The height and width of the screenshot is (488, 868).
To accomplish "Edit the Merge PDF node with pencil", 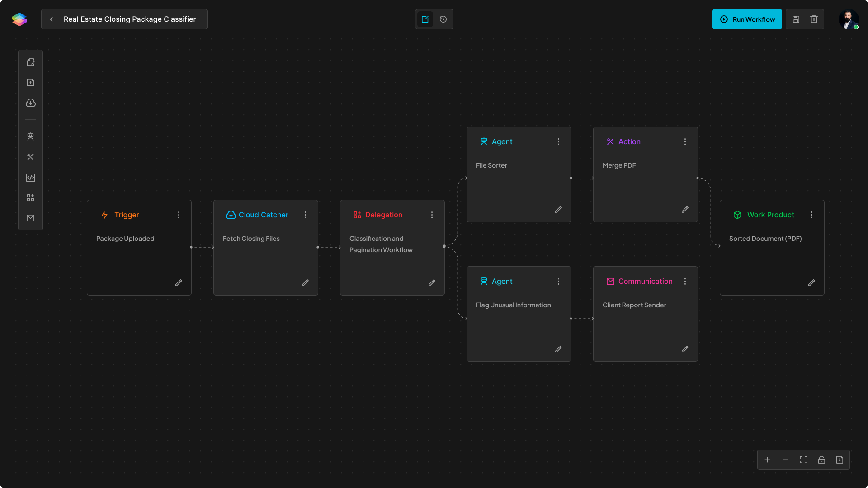I will [x=685, y=210].
